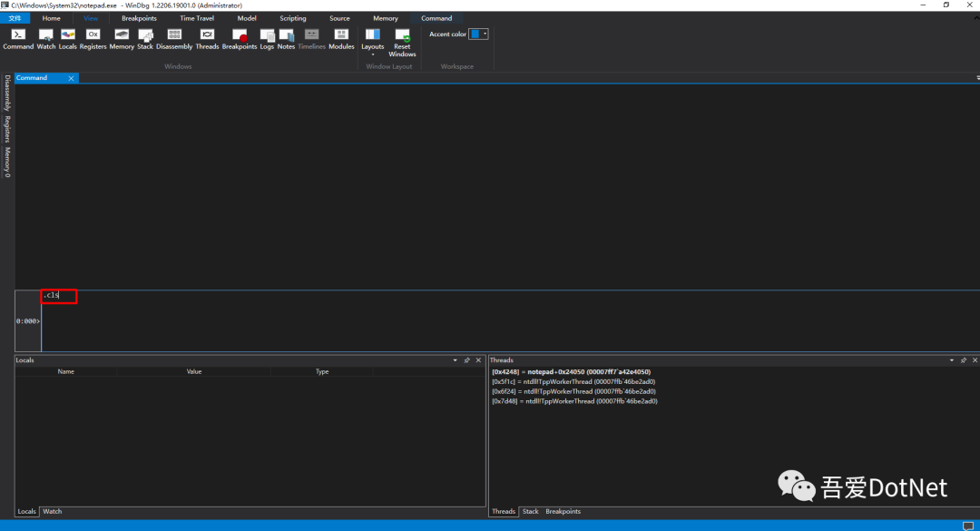Open the Breakpoints window icon in ribbon

[x=240, y=39]
